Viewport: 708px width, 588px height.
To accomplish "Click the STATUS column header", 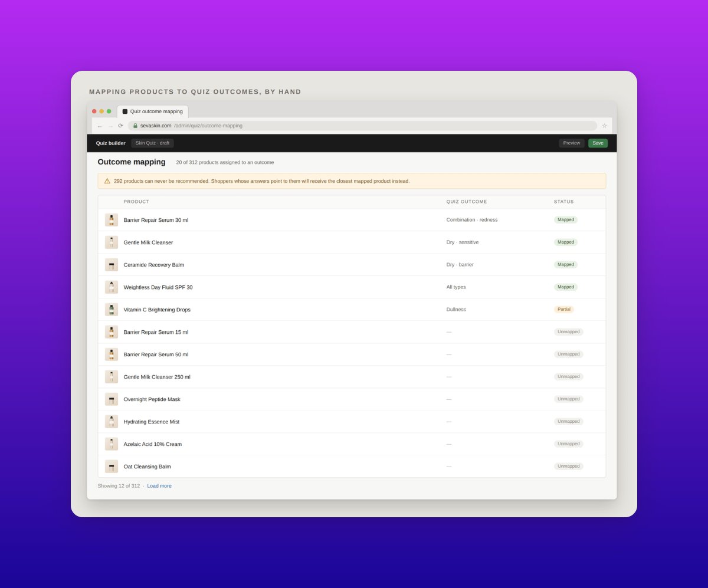I will point(563,202).
